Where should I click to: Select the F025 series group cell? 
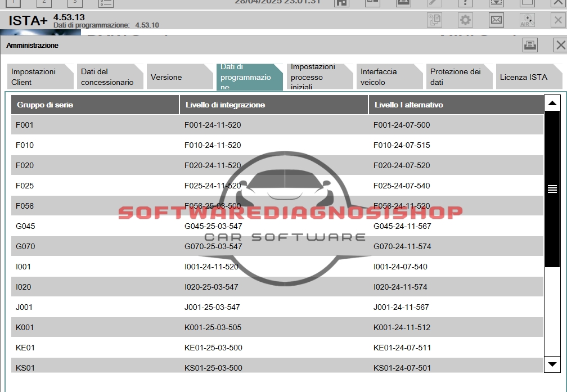25,186
